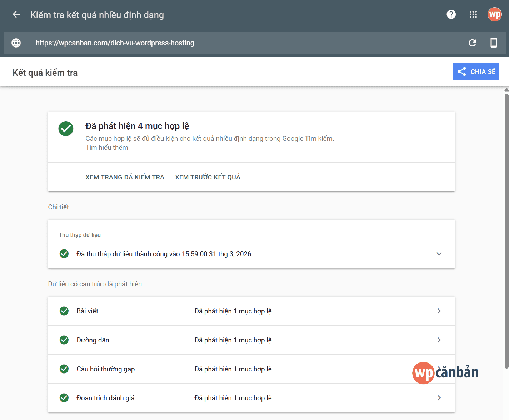509x420 pixels.
Task: Click the page's vertical scrollbar
Action: point(506,229)
